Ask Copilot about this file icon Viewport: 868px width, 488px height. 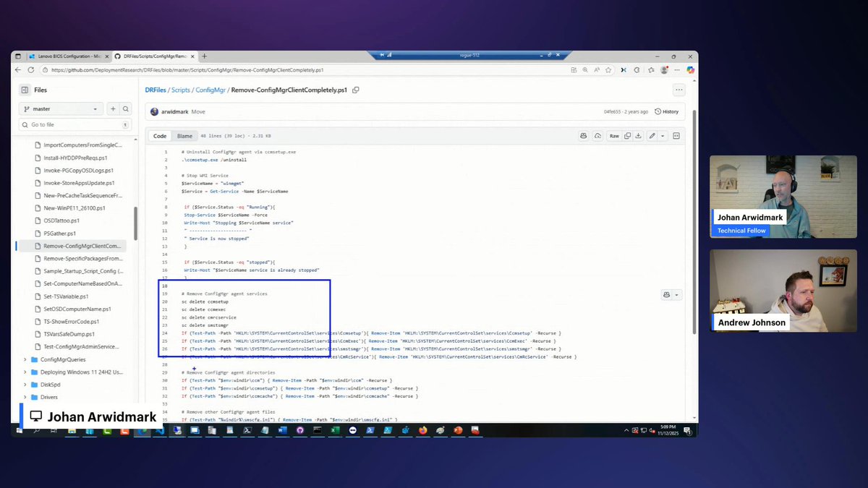point(583,136)
